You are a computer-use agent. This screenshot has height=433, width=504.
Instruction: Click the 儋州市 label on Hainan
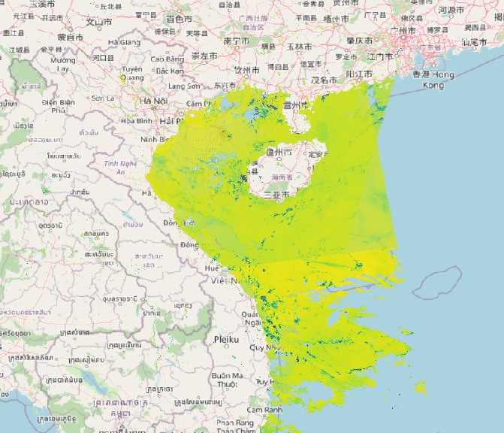pos(279,152)
